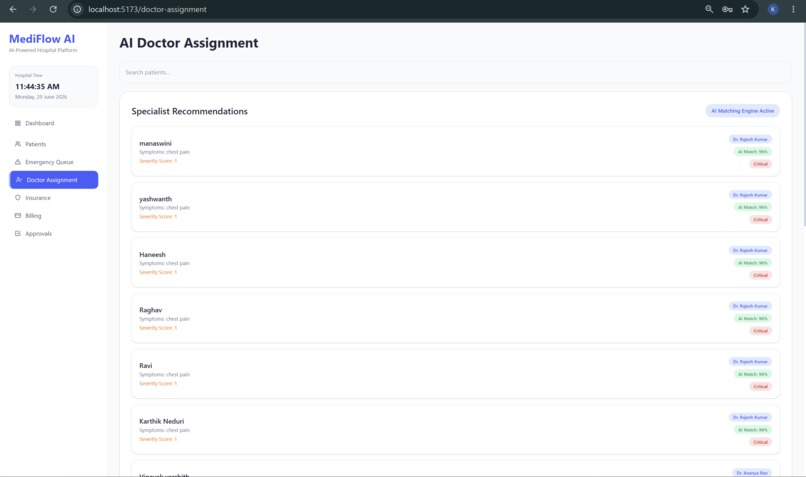Click AI Match 96% badge in Karthik Neduri's card
Image resolution: width=806 pixels, height=477 pixels.
(x=753, y=429)
